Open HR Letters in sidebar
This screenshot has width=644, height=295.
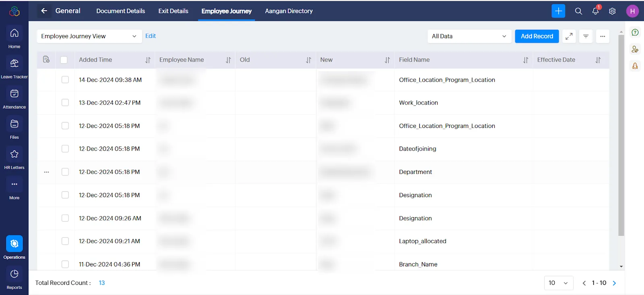(14, 158)
